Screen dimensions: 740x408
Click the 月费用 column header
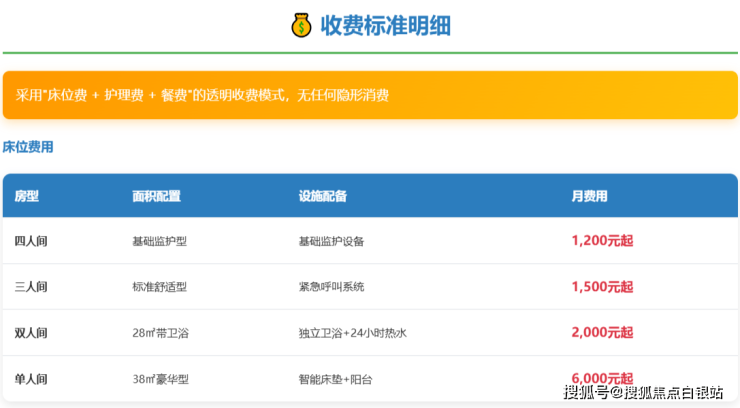pyautogui.click(x=589, y=196)
